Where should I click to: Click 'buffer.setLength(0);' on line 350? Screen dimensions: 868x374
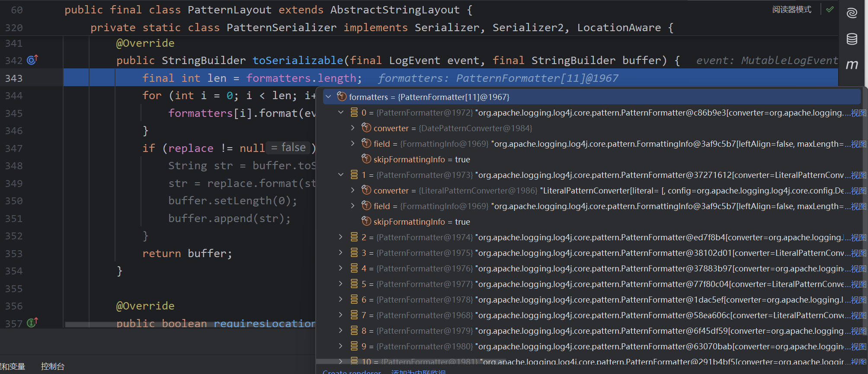point(233,200)
